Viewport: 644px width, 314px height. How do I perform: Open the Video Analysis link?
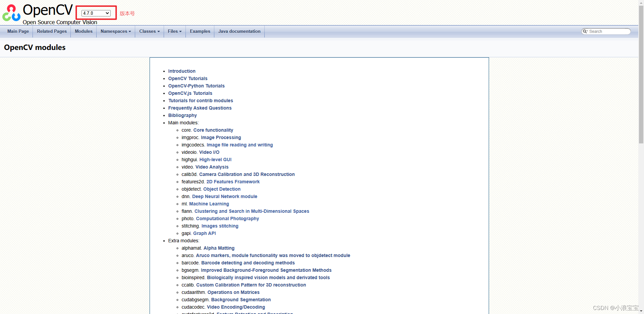point(212,167)
